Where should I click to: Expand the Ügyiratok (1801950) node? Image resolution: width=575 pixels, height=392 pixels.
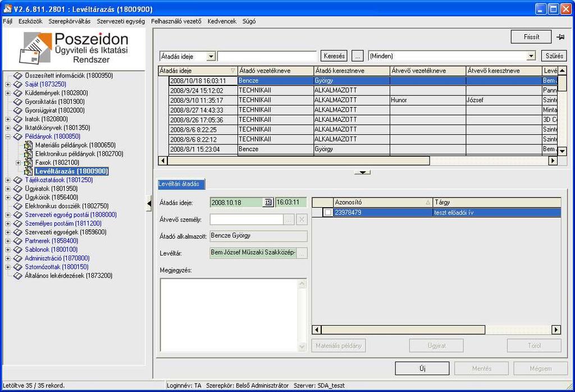coord(8,189)
